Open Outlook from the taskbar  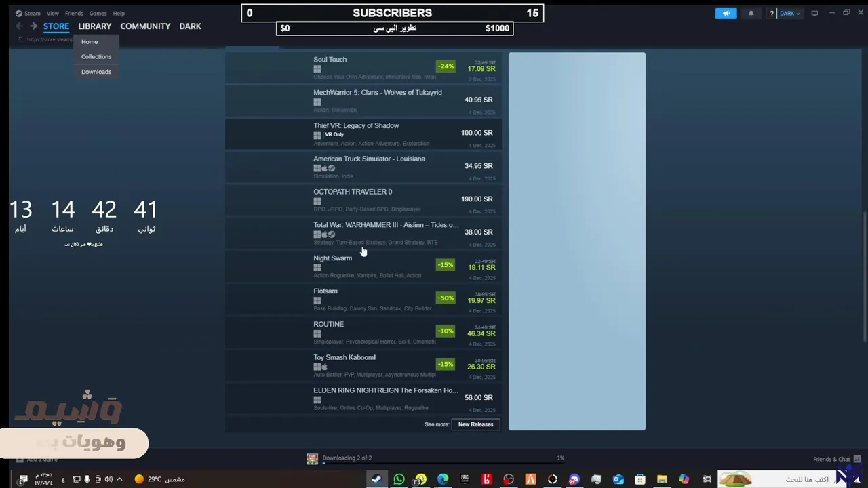click(618, 479)
